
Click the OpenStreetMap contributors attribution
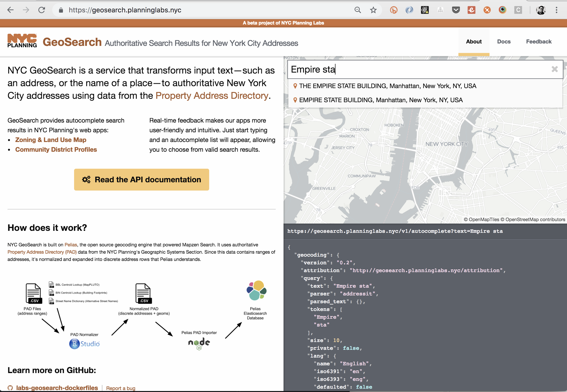533,220
